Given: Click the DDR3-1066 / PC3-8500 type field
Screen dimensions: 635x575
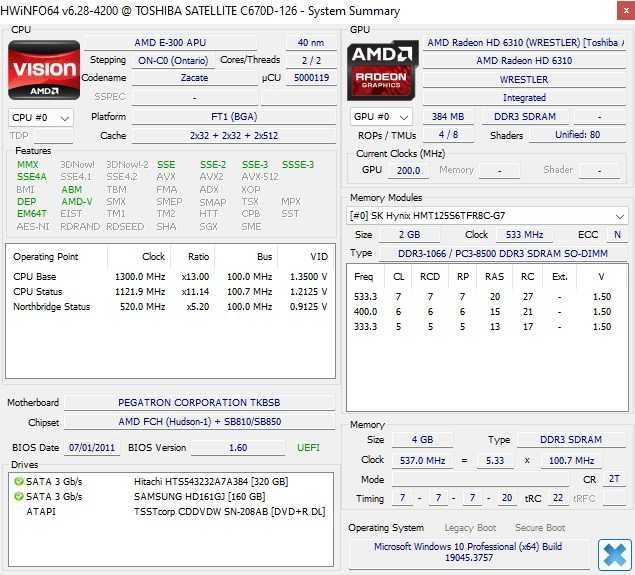Looking at the screenshot, I should click(503, 254).
